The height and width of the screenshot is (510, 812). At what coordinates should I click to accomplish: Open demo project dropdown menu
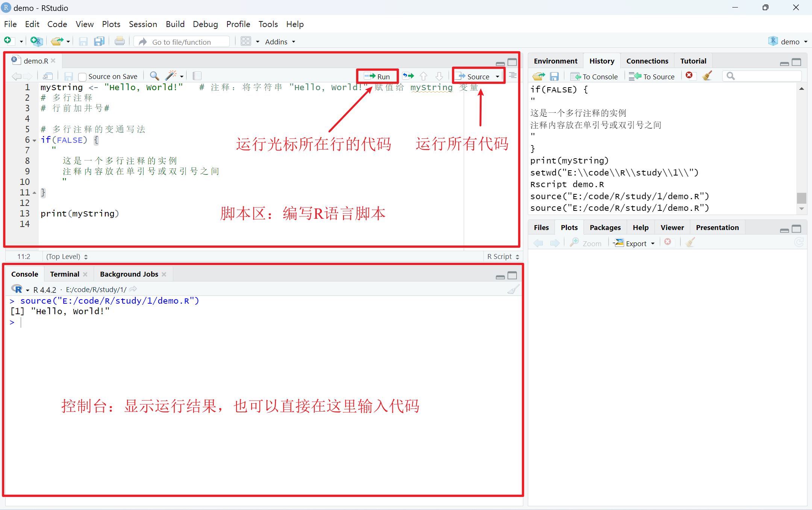tap(788, 42)
